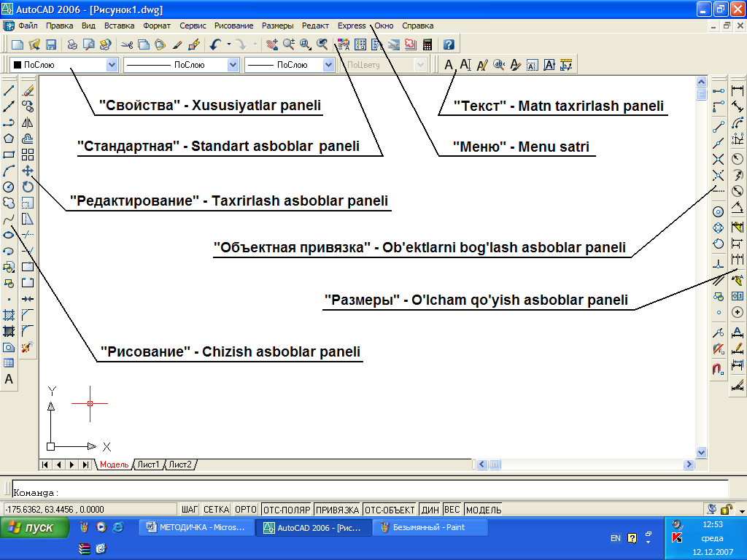
Task: Expand the Redo history dropdown arrow
Action: [x=255, y=44]
